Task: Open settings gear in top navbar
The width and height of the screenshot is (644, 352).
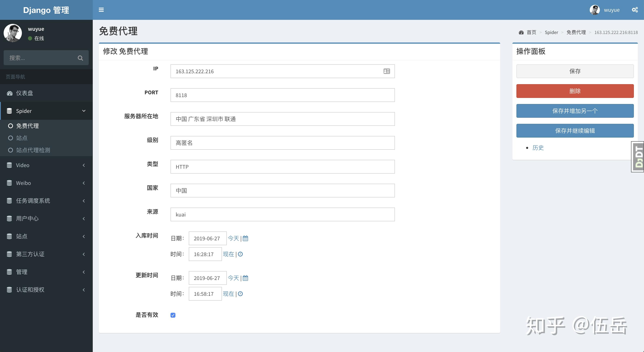Action: (x=635, y=10)
